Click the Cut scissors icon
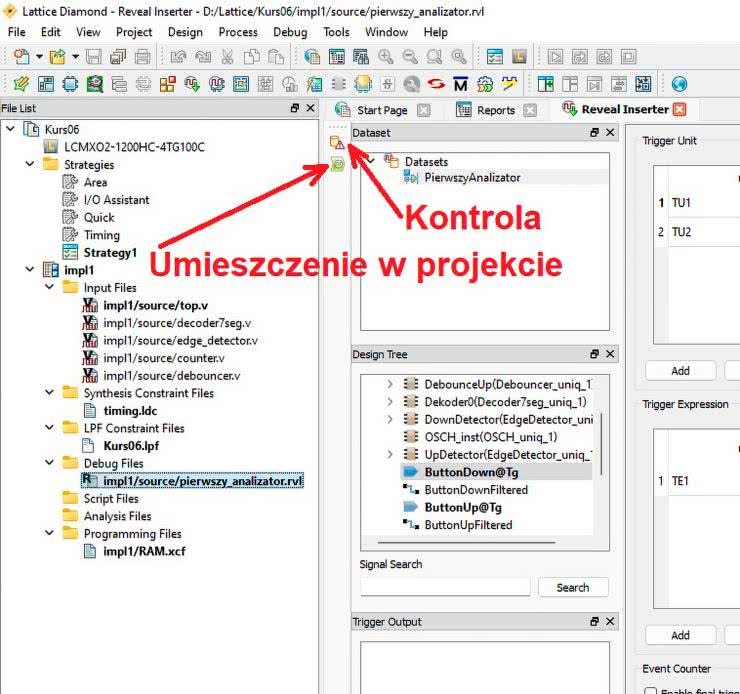 click(227, 57)
